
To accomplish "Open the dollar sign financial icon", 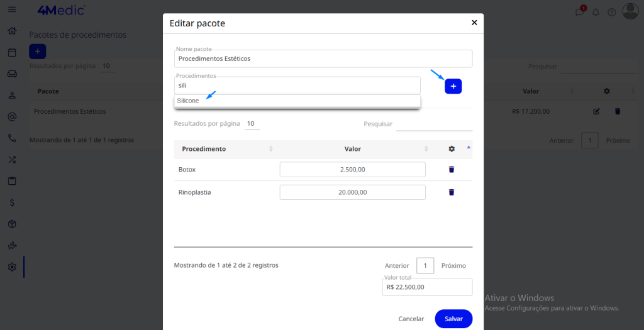I will (x=12, y=202).
